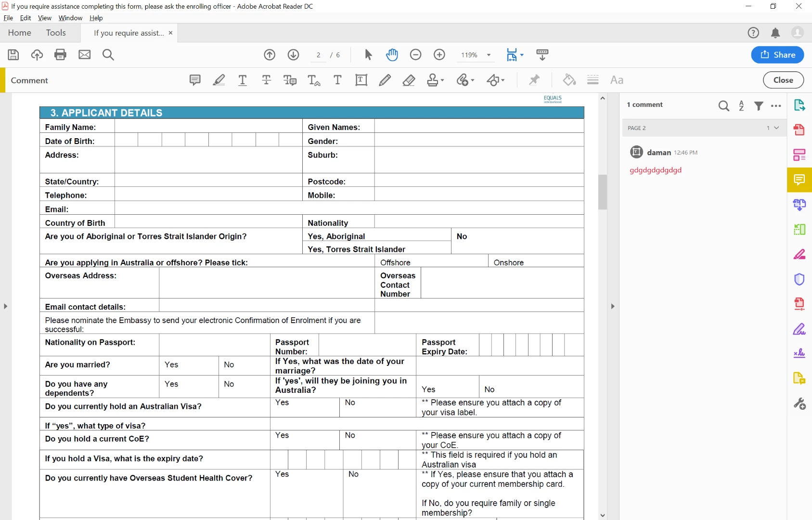The height and width of the screenshot is (520, 812).
Task: Switch to the Home tab
Action: tap(20, 33)
